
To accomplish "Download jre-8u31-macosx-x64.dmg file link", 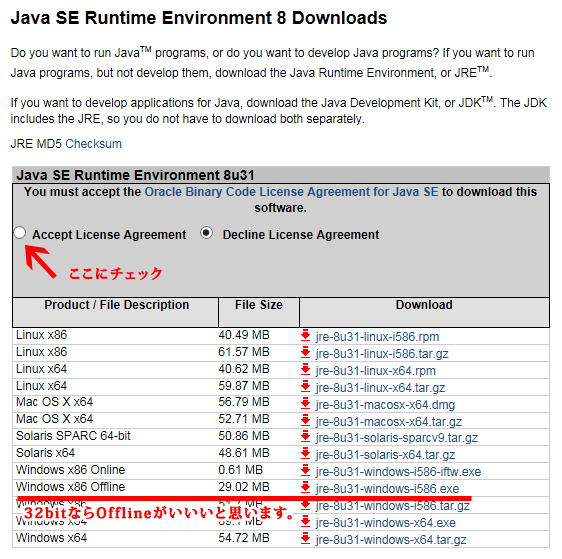I will tap(385, 405).
